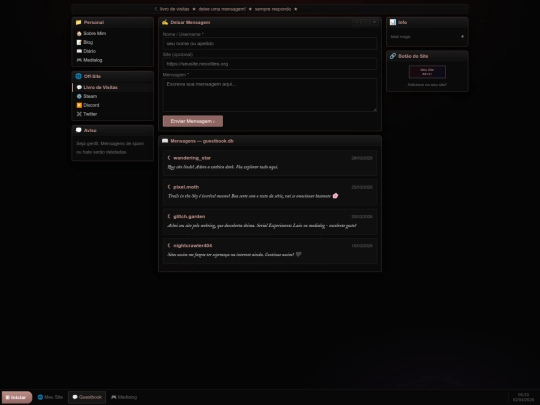Screen dimensions: 540x405
Task: Click the date on pixel.moth's message
Action: point(362,187)
